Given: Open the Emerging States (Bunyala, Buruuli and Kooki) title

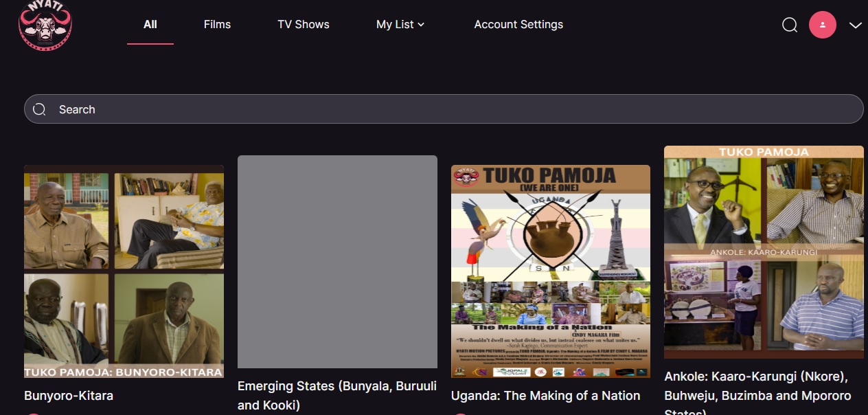Looking at the screenshot, I should (x=336, y=395).
